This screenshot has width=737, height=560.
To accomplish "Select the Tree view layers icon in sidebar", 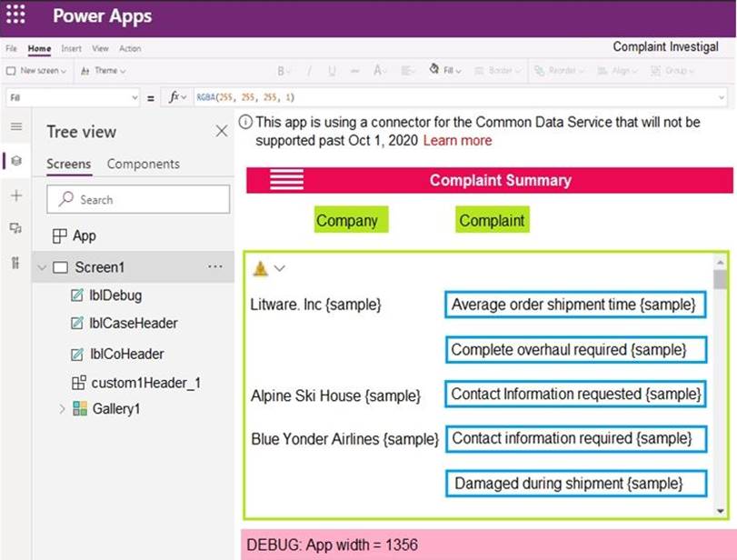I will (x=15, y=161).
